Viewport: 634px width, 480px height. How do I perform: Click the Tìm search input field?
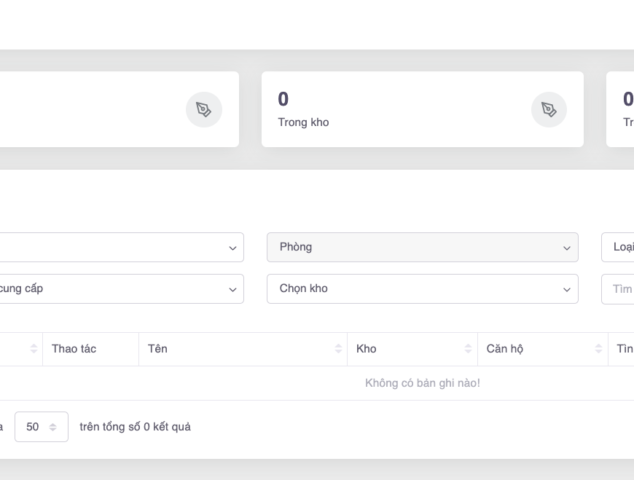pyautogui.click(x=620, y=289)
